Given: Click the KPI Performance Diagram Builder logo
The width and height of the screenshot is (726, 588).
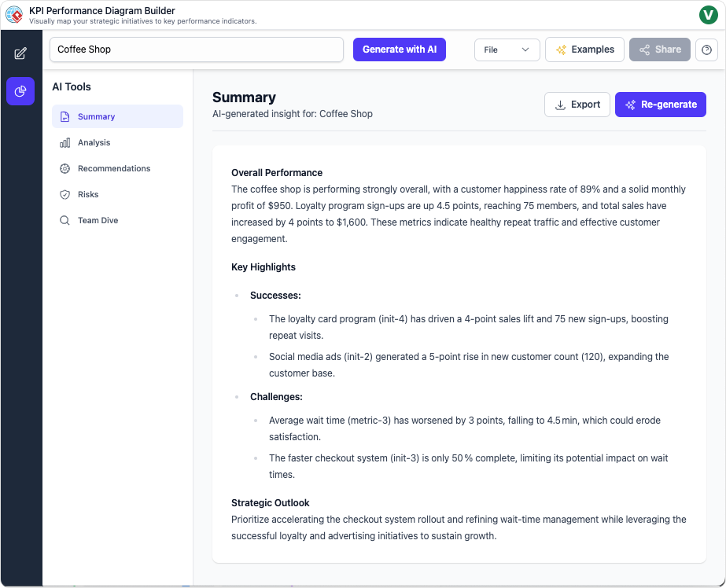Looking at the screenshot, I should (x=14, y=15).
